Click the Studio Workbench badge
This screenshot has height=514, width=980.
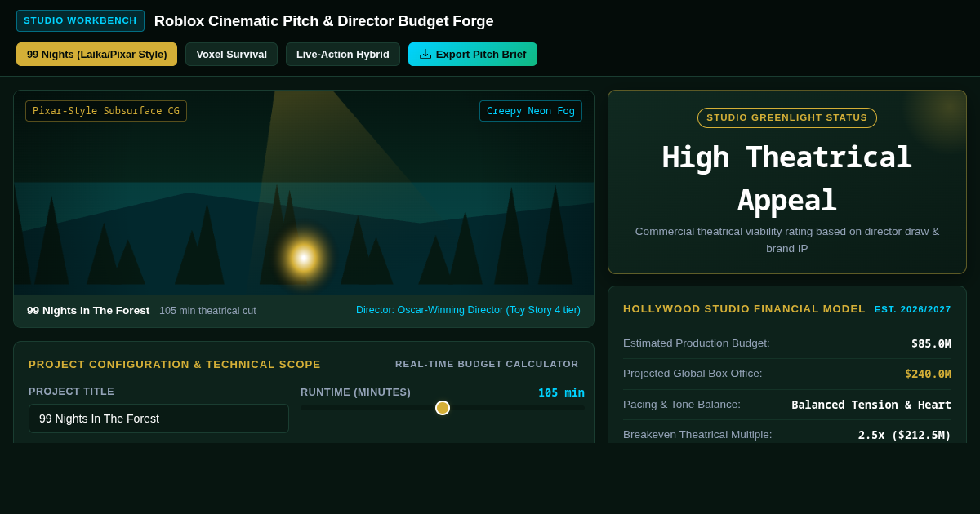80,20
